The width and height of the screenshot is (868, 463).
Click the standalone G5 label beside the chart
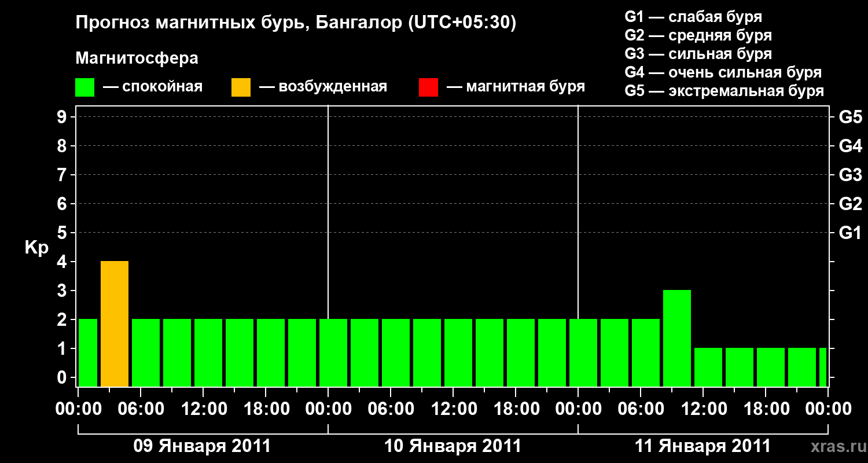[851, 117]
